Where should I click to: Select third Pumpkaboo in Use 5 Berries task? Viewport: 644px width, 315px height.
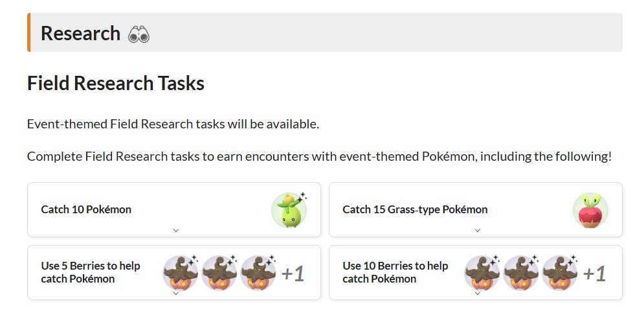258,273
